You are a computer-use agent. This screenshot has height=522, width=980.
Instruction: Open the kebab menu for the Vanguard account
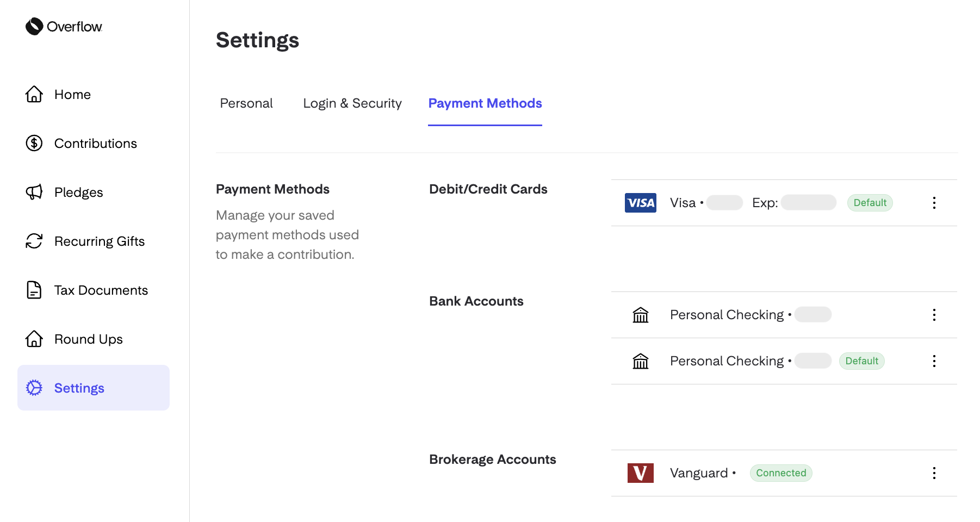934,473
